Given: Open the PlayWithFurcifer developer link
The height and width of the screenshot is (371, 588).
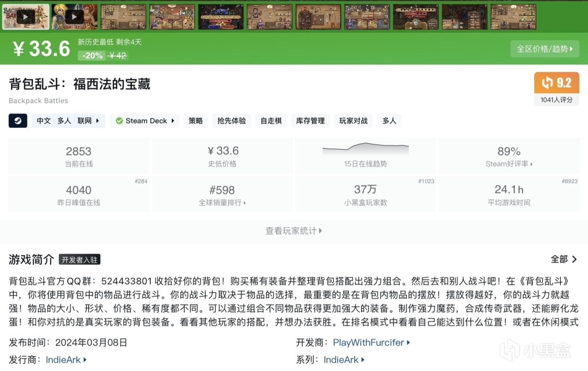Looking at the screenshot, I should [371, 342].
